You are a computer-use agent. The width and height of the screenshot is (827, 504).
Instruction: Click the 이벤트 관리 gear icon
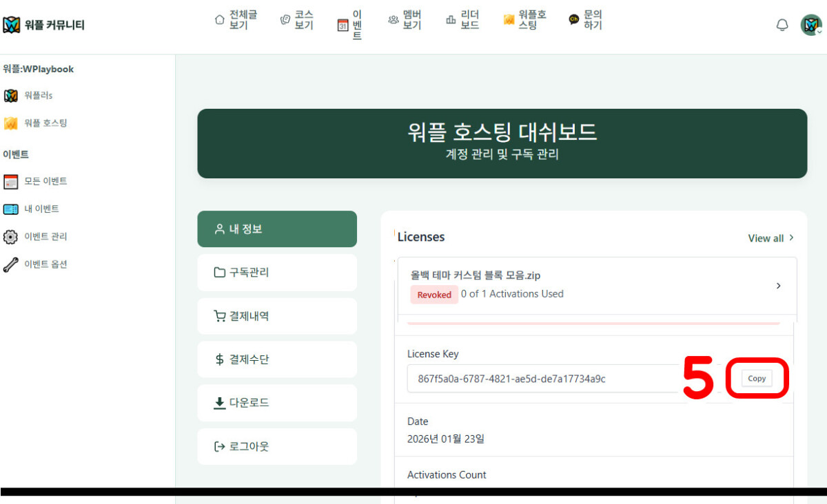pyautogui.click(x=10, y=237)
